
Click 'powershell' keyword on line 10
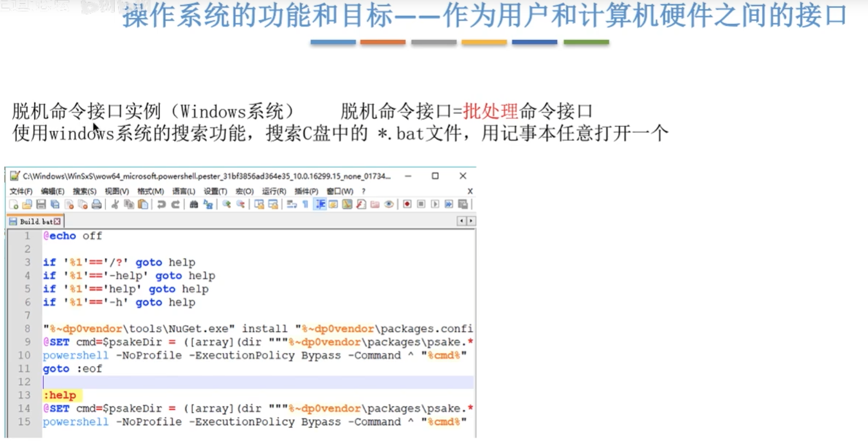pos(76,356)
